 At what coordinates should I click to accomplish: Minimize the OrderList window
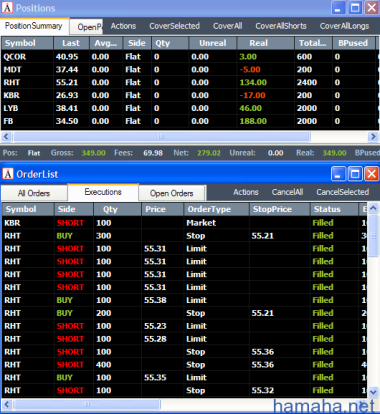tap(338, 174)
